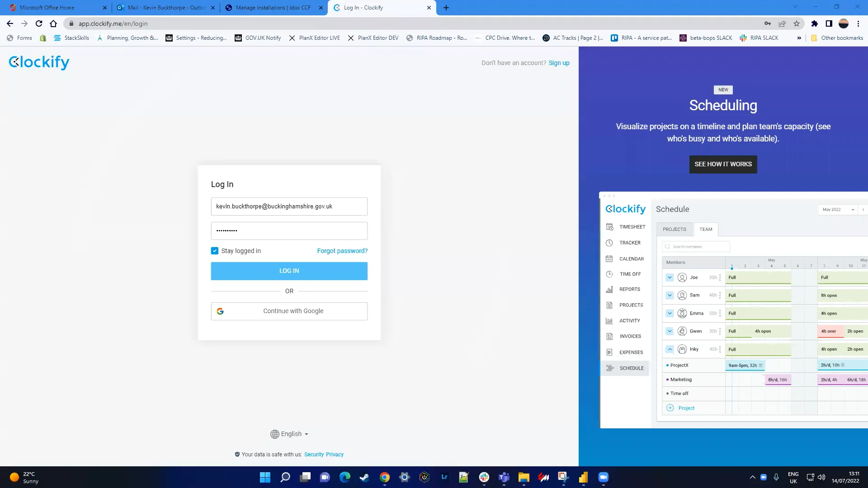The image size is (868, 488).
Task: Click the email address input field
Action: tap(289, 206)
